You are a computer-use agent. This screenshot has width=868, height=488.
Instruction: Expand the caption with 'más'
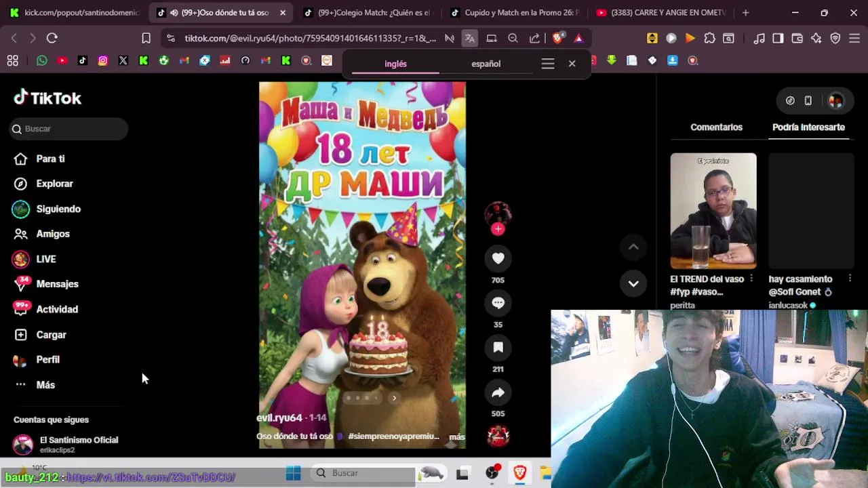[457, 437]
